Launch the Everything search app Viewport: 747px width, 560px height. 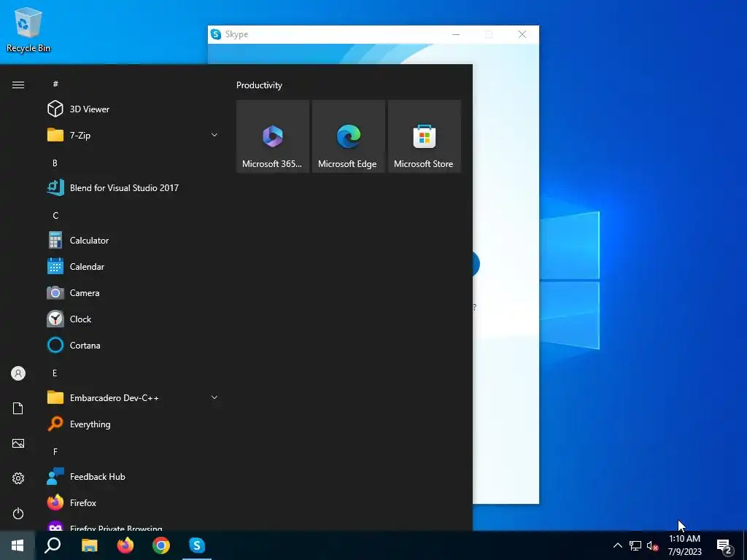pyautogui.click(x=133, y=424)
